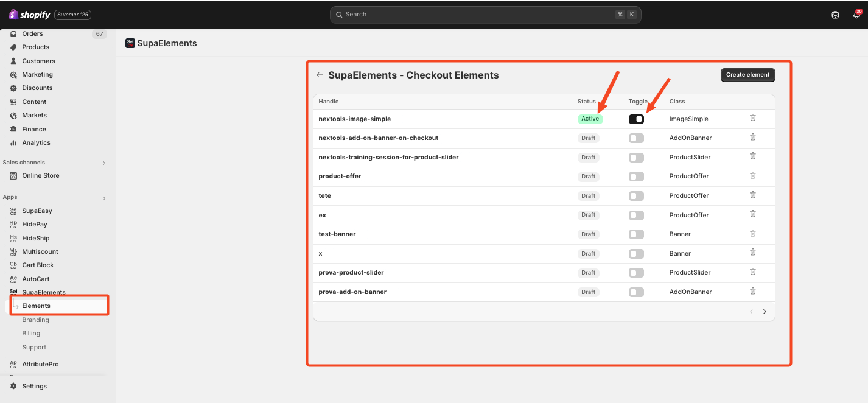Viewport: 868px width, 403px height.
Task: Delete the tete element
Action: [753, 195]
